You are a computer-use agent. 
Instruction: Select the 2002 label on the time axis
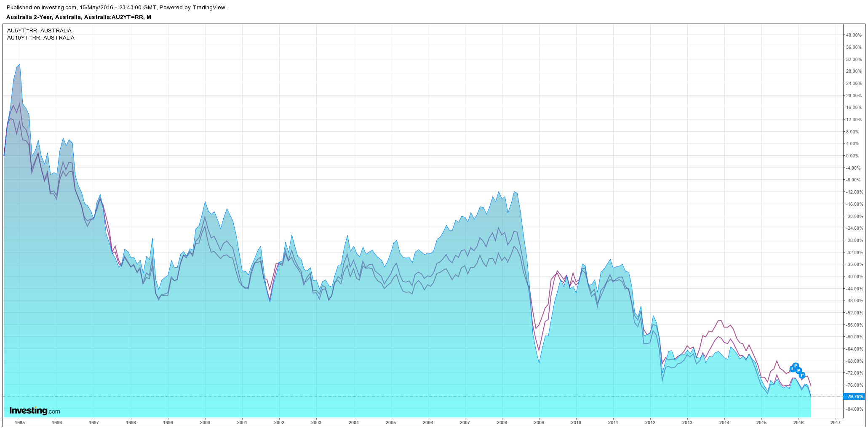(x=279, y=423)
